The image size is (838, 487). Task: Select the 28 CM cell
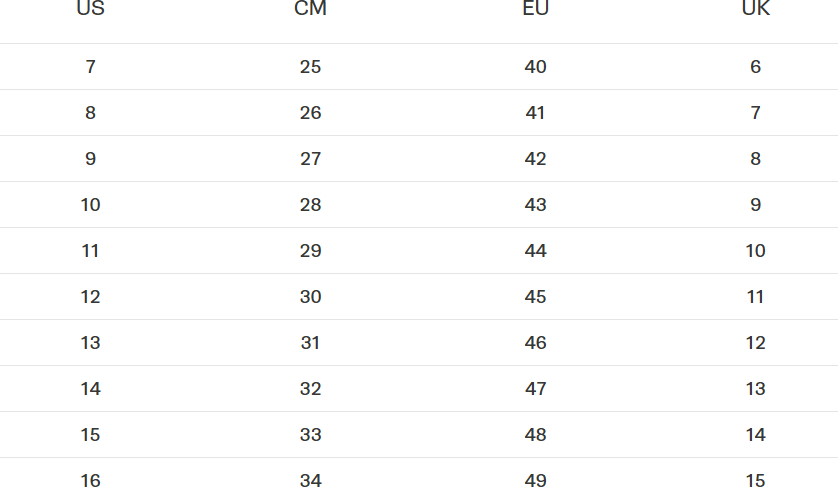tap(310, 205)
